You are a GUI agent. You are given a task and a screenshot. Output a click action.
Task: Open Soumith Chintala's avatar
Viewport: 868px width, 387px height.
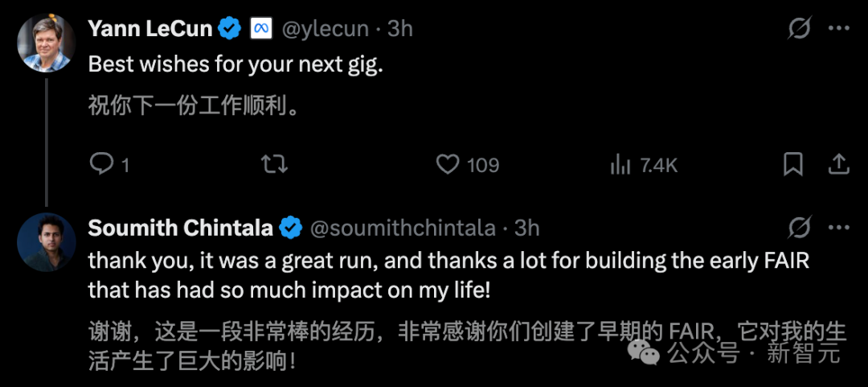(x=46, y=241)
